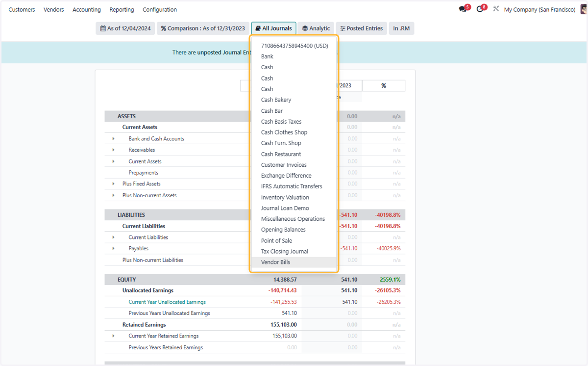Select the Cash Clothes Shop journal
Viewport: 588px width, 366px height.
pyautogui.click(x=294, y=132)
